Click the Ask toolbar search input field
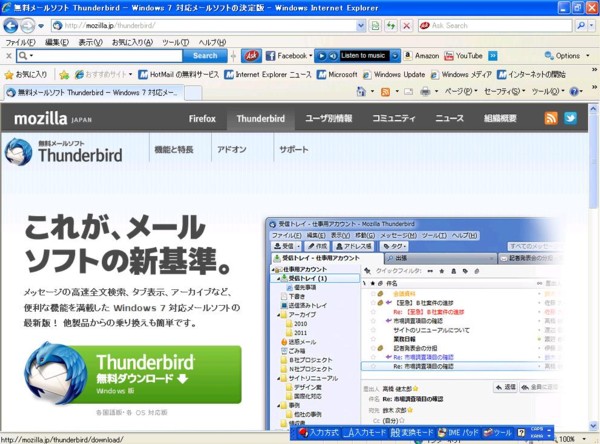This screenshot has width=600, height=444. point(99,56)
